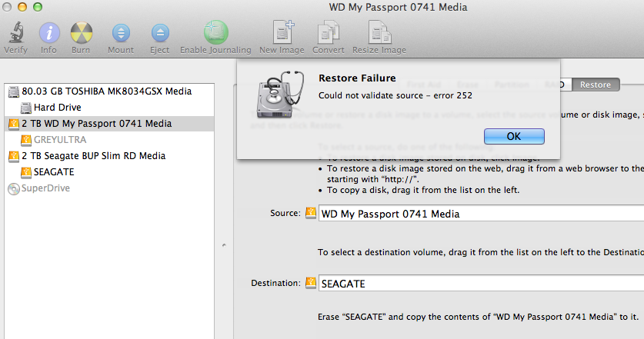Image resolution: width=644 pixels, height=339 pixels.
Task: Click the Enable Journaling icon
Action: point(215,32)
